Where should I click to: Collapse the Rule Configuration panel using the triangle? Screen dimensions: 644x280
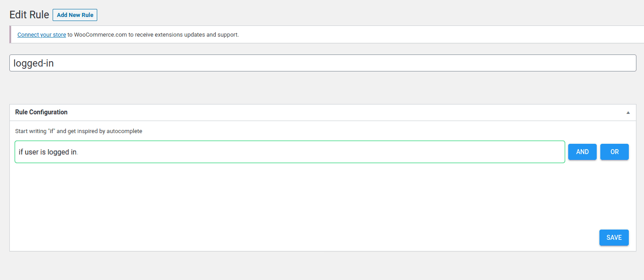tap(628, 113)
